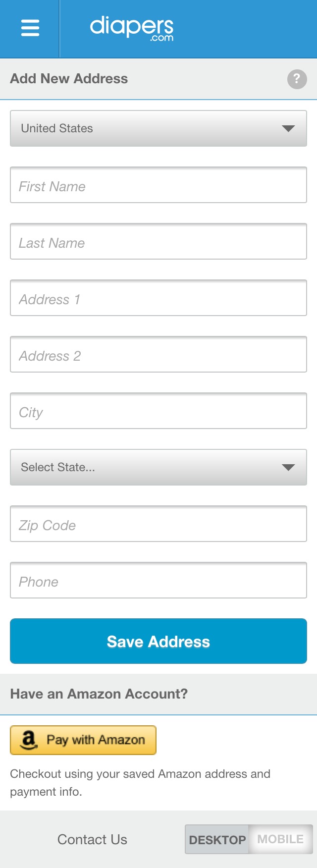
Task: Select the Add New Address header
Action: click(68, 79)
